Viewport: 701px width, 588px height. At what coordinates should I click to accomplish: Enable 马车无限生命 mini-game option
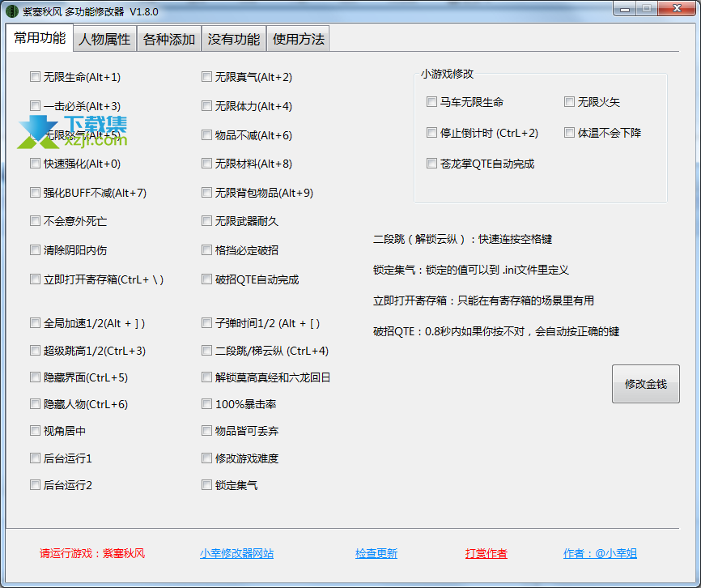click(x=431, y=102)
